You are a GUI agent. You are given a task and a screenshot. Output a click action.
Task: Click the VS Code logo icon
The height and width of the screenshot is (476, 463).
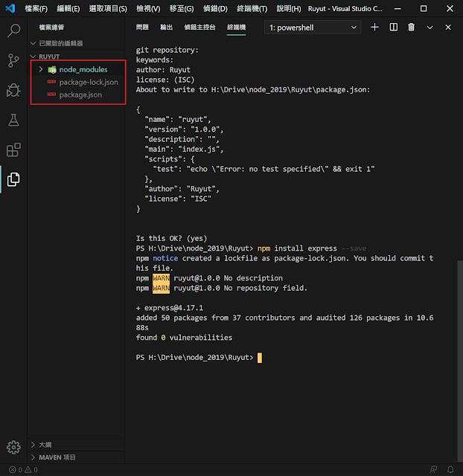[x=10, y=8]
